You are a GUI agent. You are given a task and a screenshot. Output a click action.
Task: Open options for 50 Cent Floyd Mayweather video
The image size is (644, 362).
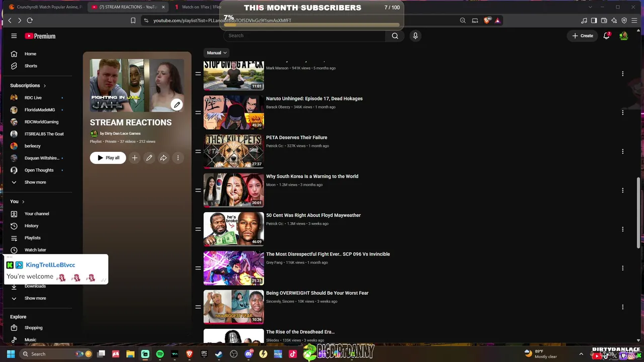[622, 229]
